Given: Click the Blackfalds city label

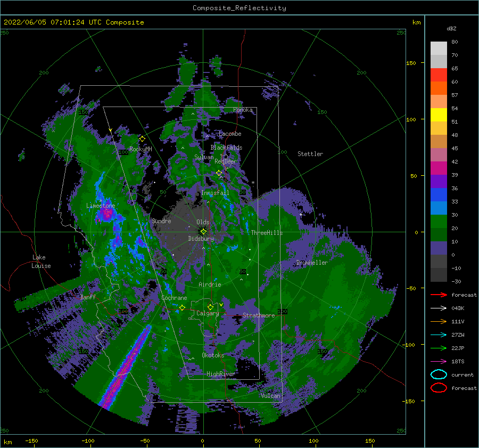Looking at the screenshot, I should click(x=226, y=148).
